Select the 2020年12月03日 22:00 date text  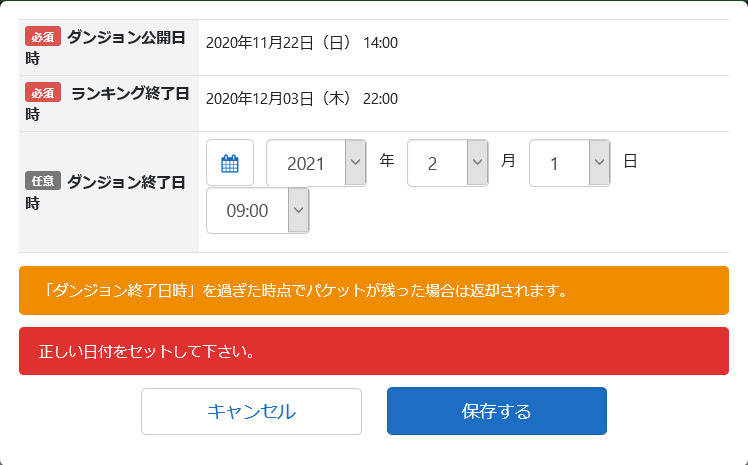[302, 99]
